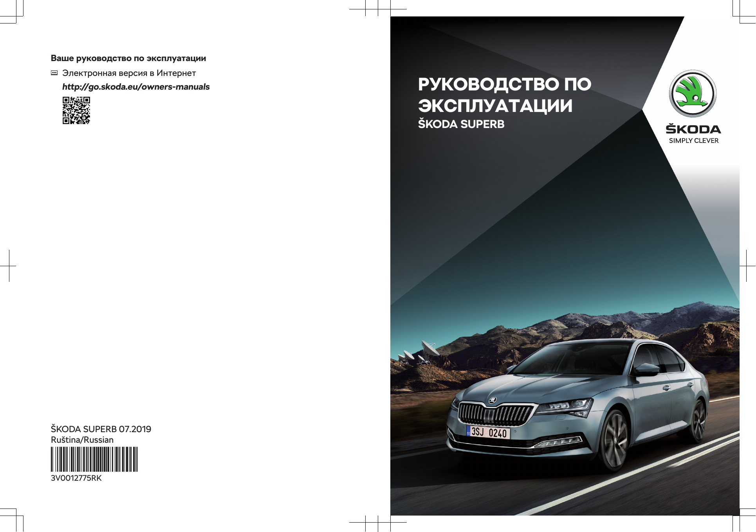The width and height of the screenshot is (756, 532).
Task: Select the text 'Ruština/Russian'
Action: tap(82, 440)
